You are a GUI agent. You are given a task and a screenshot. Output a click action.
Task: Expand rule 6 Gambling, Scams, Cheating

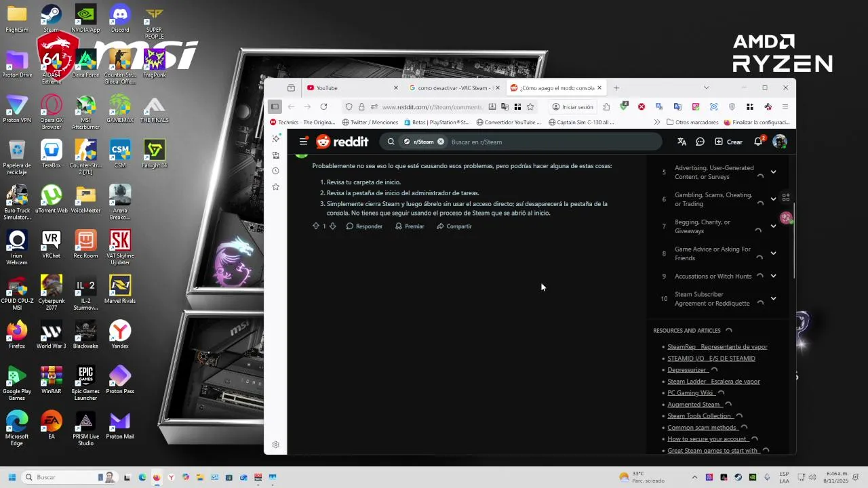tap(773, 199)
